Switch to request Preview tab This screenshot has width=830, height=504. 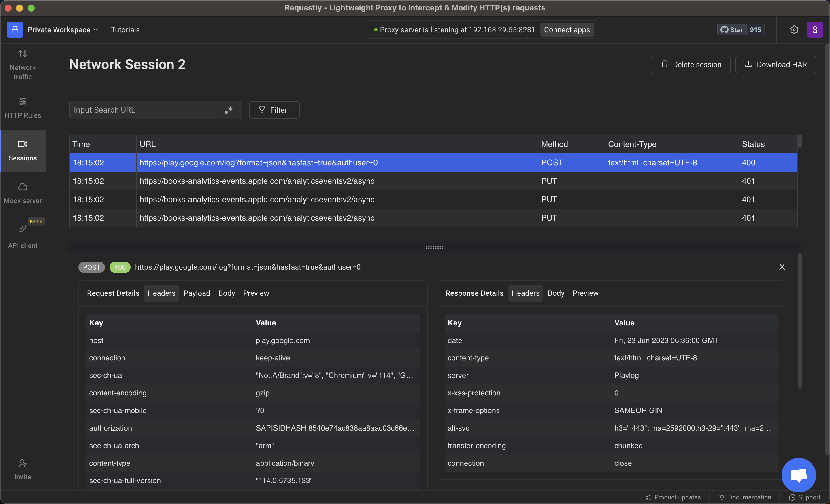[256, 293]
